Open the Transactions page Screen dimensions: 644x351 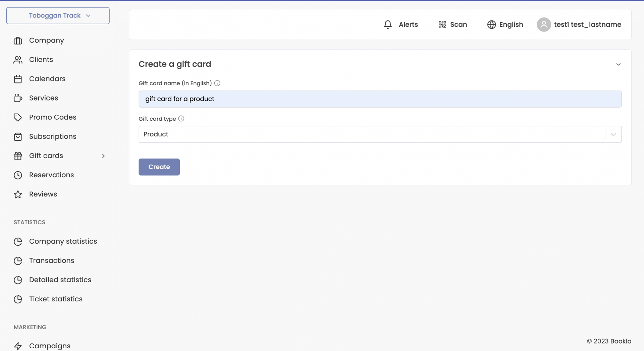point(52,260)
